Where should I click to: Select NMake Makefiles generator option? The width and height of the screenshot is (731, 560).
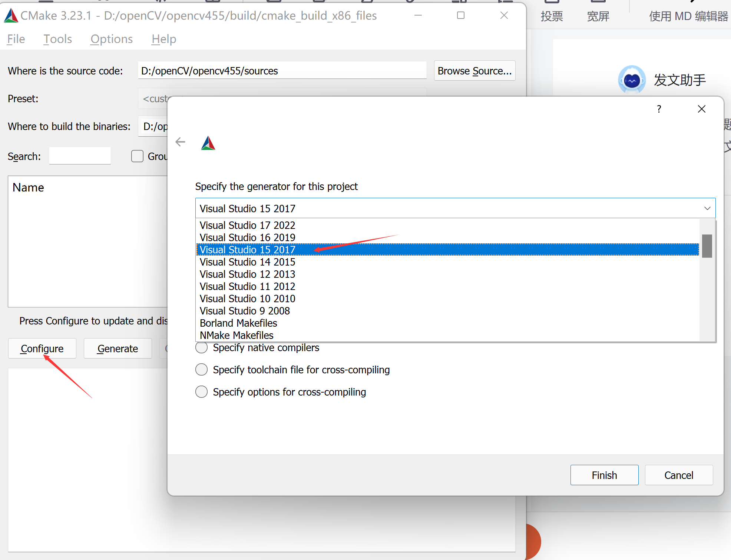point(236,335)
